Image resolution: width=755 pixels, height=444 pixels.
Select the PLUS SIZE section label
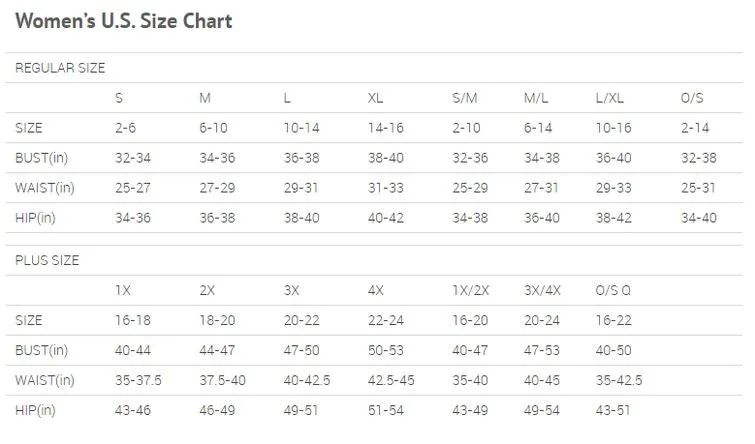47,261
